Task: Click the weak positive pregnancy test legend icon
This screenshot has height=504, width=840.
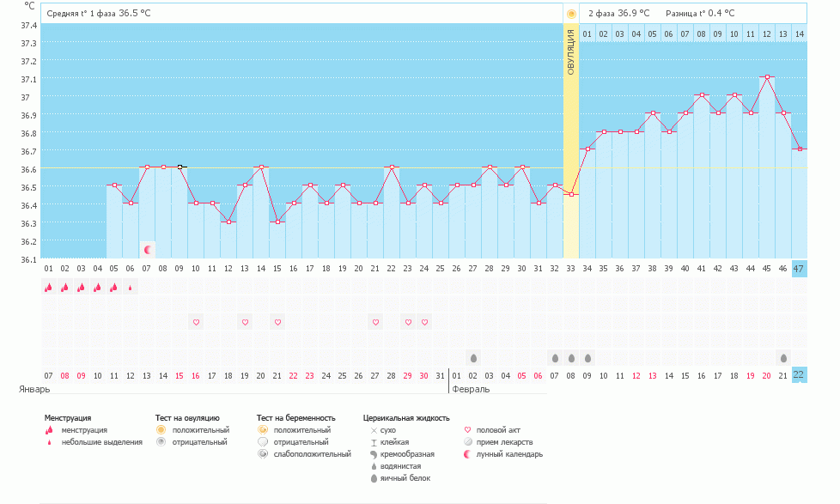Action: (263, 453)
